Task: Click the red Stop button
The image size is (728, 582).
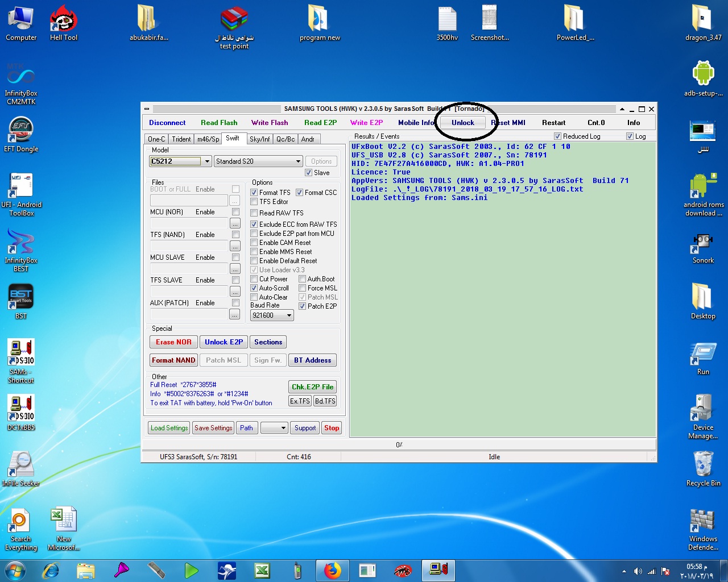Action: pos(332,428)
